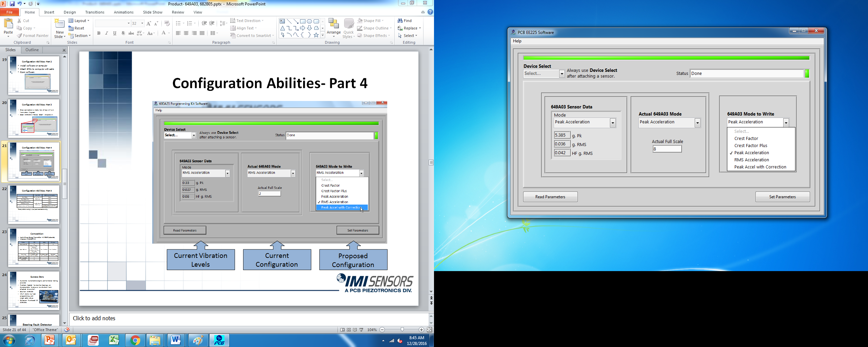The width and height of the screenshot is (868, 347).
Task: Toggle Align Text Left paragraph button
Action: pos(178,33)
